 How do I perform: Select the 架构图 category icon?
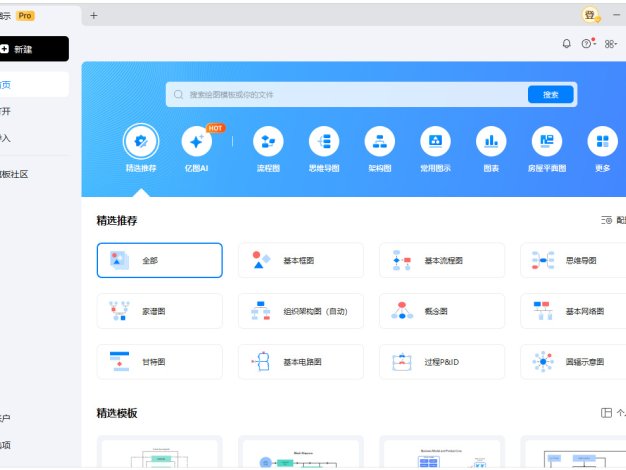coord(380,141)
